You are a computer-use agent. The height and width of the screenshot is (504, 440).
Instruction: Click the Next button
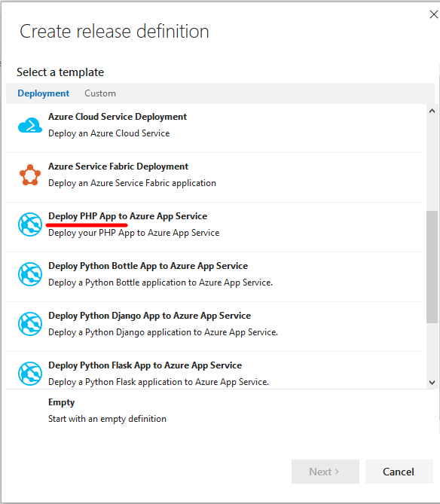325,472
